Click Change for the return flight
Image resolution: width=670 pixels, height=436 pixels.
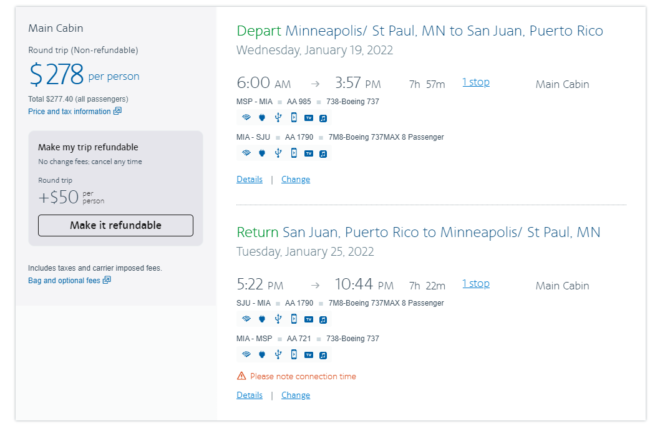point(295,395)
